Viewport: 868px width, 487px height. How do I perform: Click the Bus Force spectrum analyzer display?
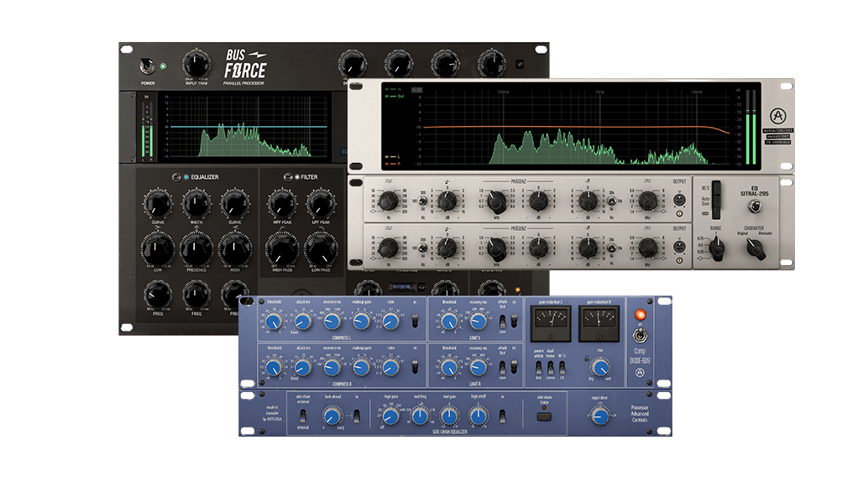tap(246, 128)
